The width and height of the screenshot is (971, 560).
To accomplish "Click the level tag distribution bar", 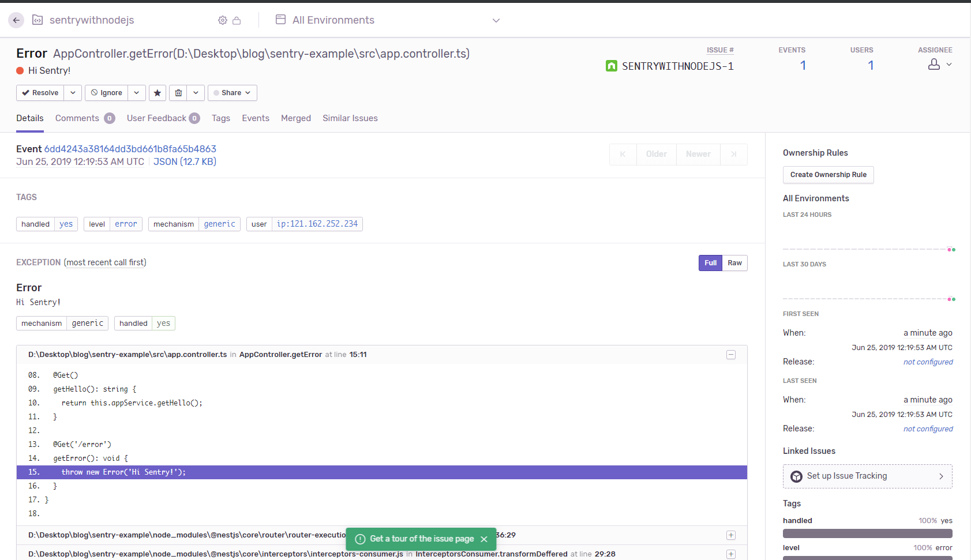I will click(x=868, y=558).
